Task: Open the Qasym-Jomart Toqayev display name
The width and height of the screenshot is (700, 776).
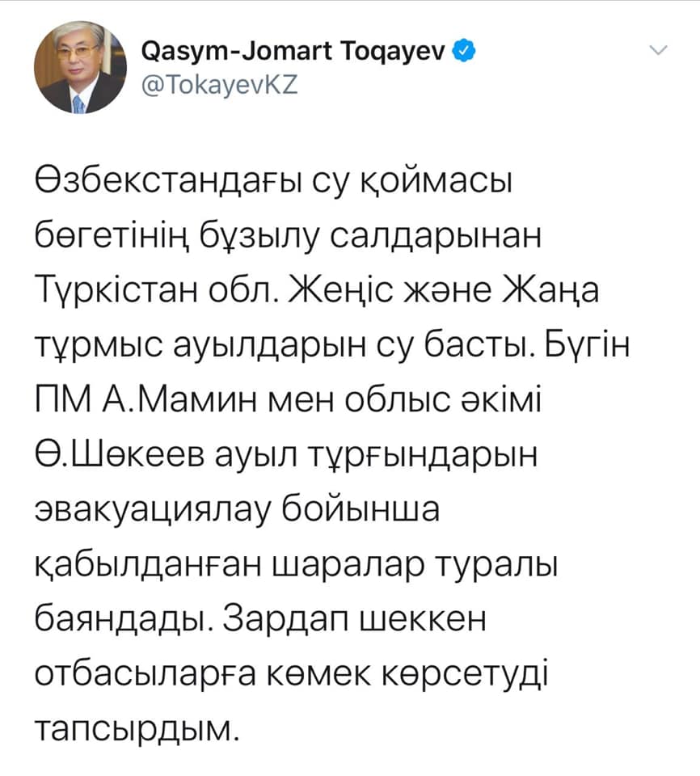Action: [293, 50]
